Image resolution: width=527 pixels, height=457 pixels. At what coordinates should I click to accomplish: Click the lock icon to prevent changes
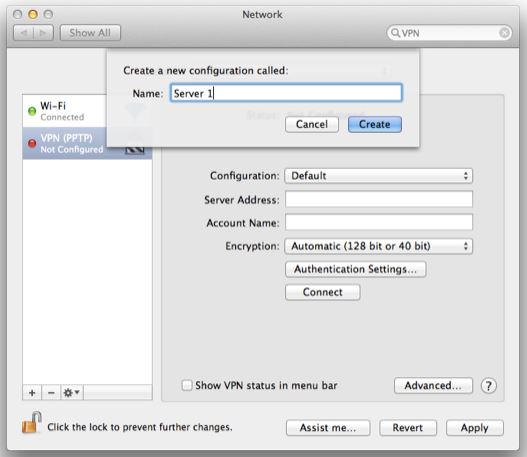coord(32,423)
